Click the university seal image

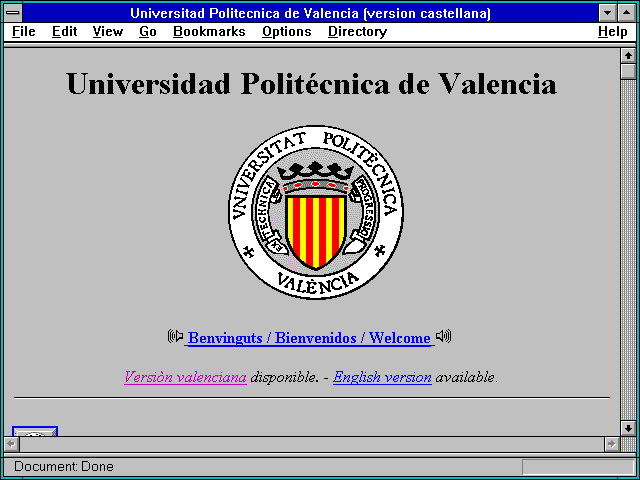click(x=316, y=212)
